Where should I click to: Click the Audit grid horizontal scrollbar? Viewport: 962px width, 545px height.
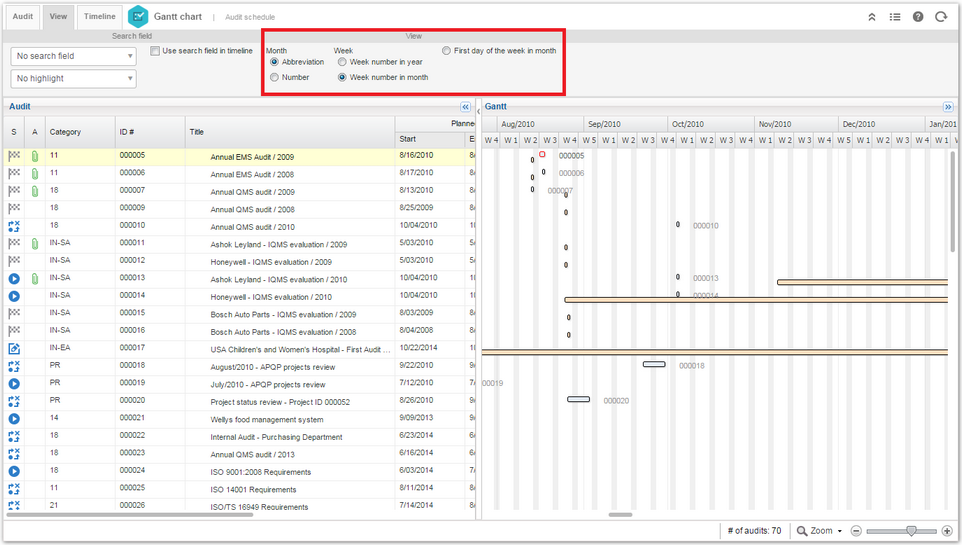click(x=129, y=515)
